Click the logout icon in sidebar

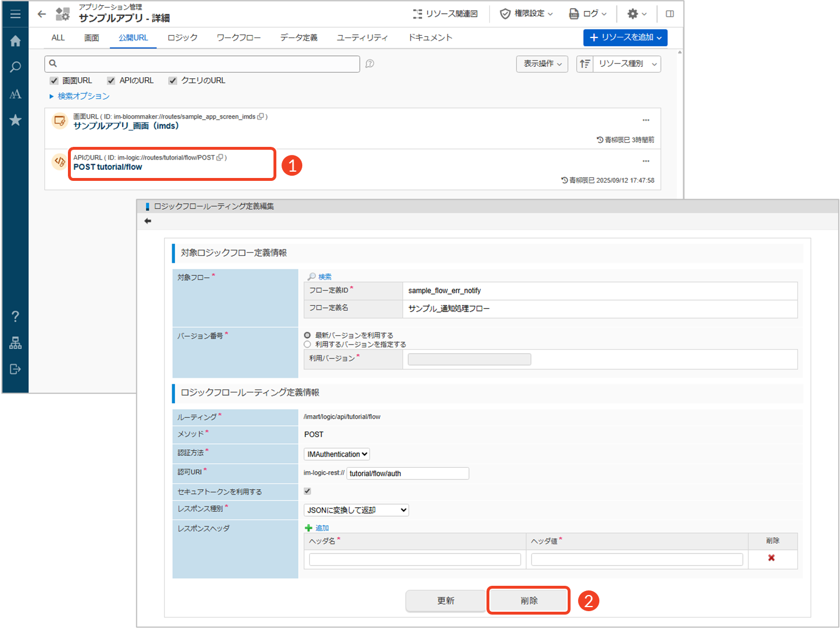pyautogui.click(x=16, y=369)
